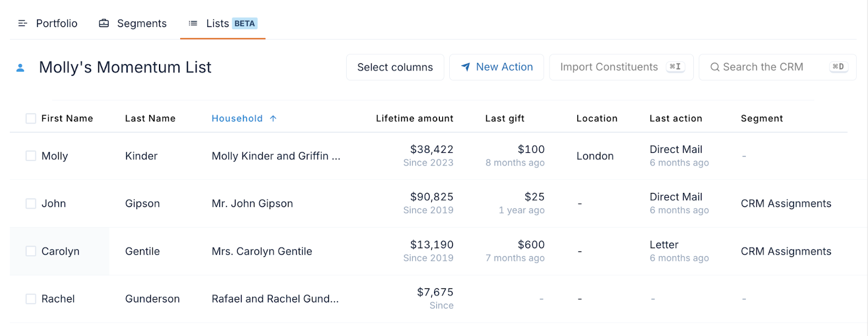Click the Segment column header

tap(762, 118)
